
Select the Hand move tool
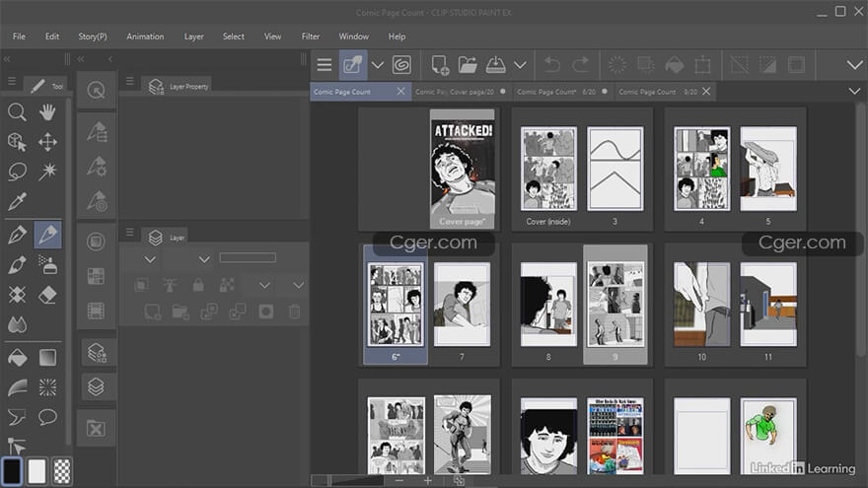[47, 112]
